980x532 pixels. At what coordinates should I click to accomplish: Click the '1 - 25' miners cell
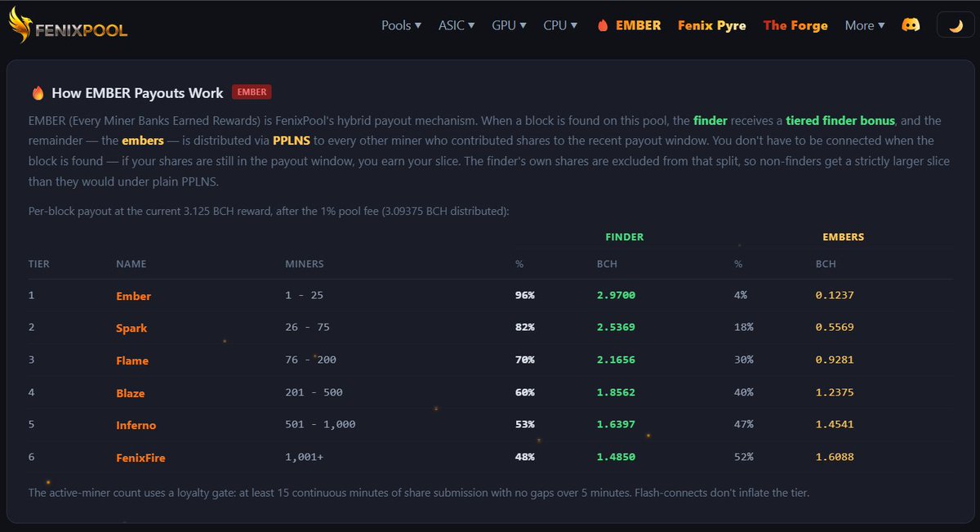305,295
